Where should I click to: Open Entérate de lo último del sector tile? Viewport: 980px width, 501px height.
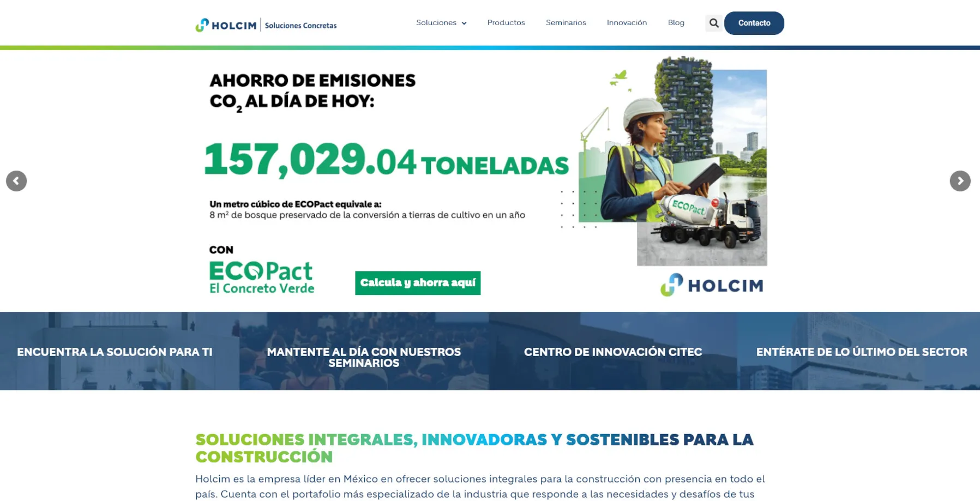pos(858,351)
